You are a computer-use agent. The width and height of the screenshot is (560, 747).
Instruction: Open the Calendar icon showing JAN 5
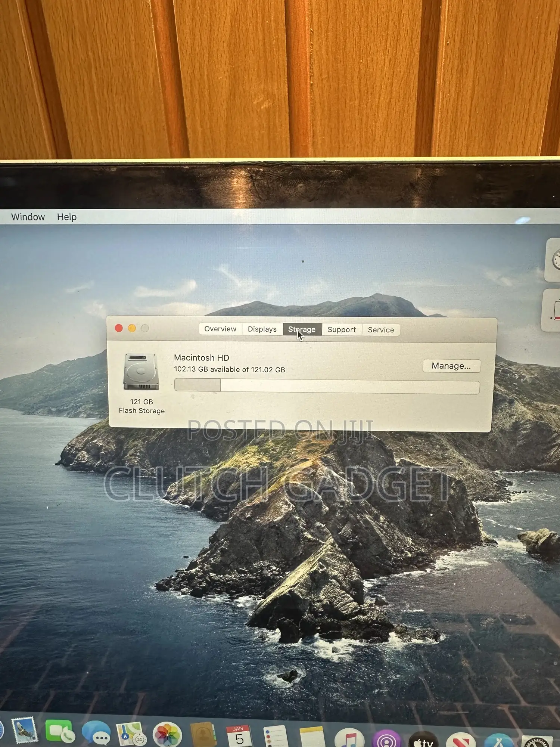pyautogui.click(x=239, y=736)
